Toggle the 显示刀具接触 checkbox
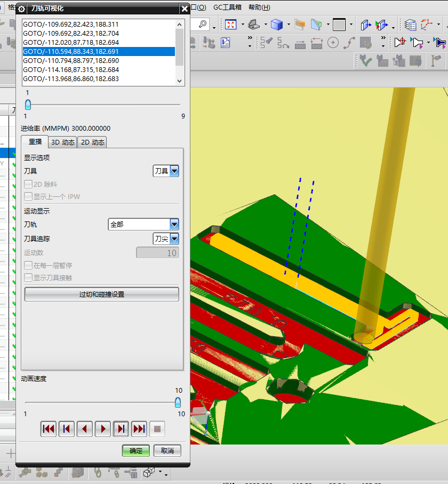This screenshot has width=448, height=484. (28, 278)
